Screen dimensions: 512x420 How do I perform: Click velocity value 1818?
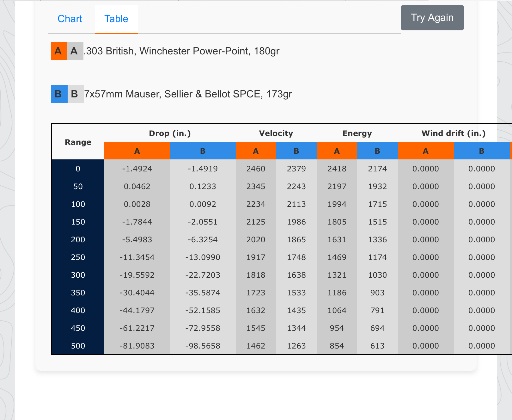256,275
